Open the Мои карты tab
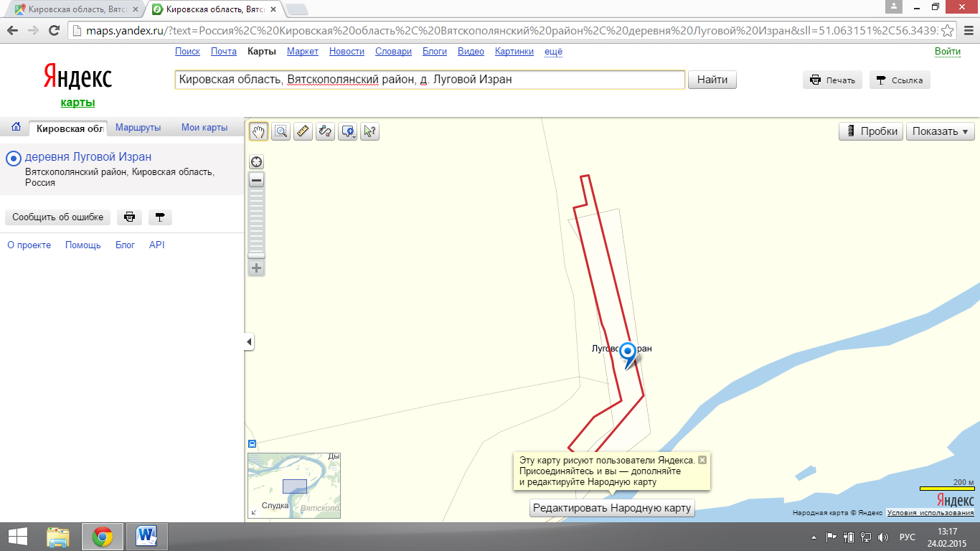The image size is (980, 551). coord(204,128)
